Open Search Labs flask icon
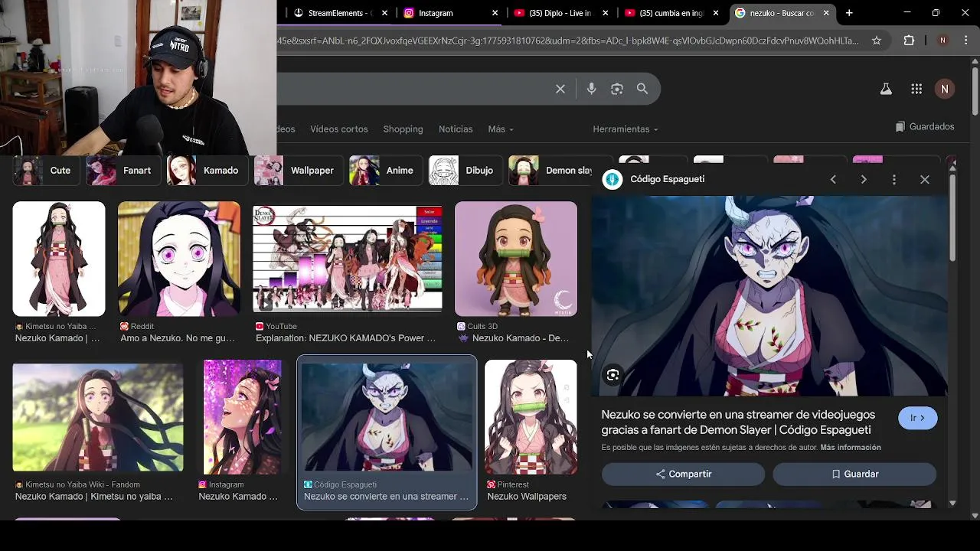Viewport: 980px width, 551px height. [x=886, y=89]
